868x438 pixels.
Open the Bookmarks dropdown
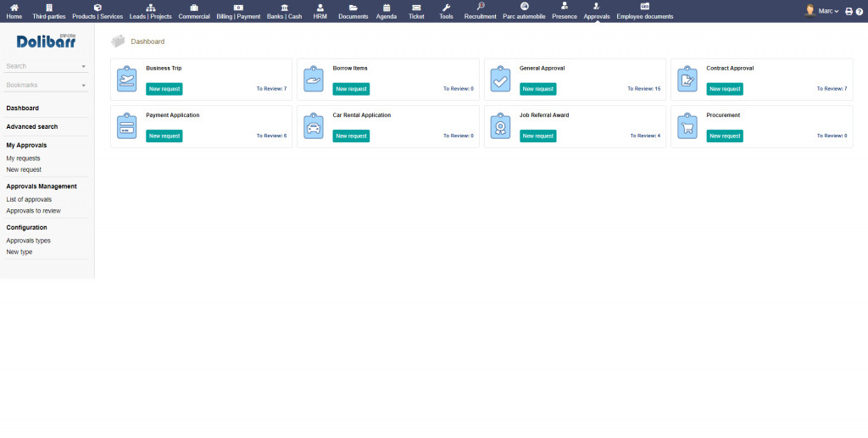tap(46, 86)
